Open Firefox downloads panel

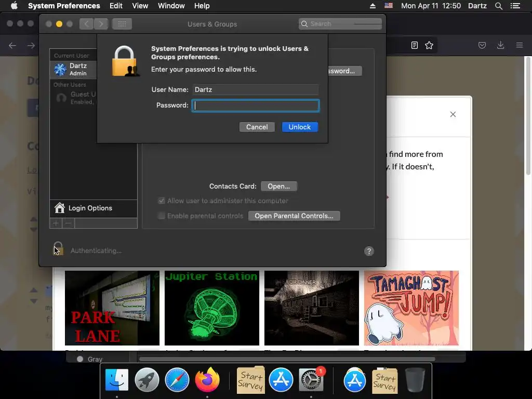pos(500,45)
